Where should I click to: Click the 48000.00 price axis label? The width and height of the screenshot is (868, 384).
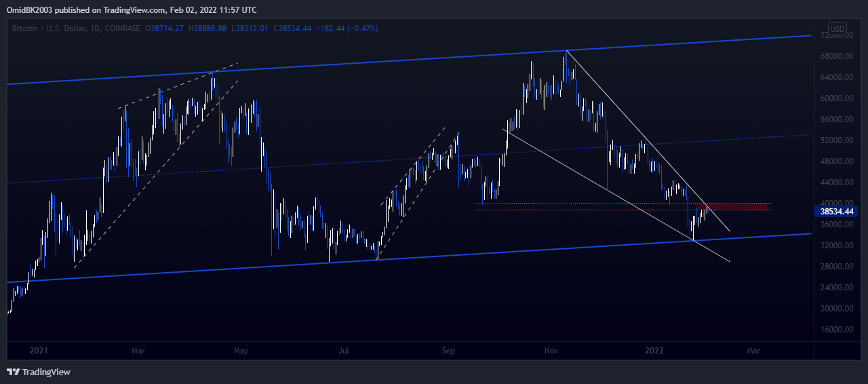point(838,161)
